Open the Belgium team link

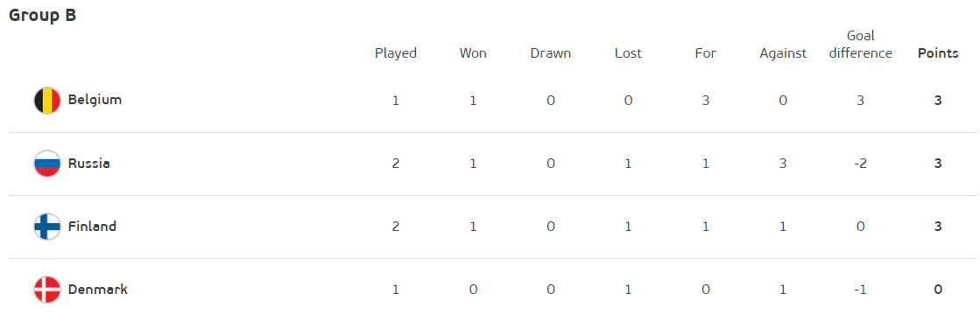[95, 100]
